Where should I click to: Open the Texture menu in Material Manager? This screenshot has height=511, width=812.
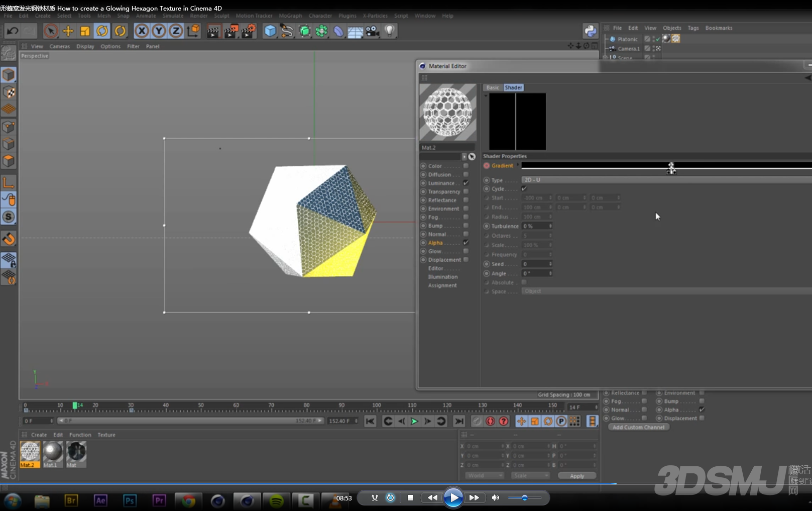point(106,435)
